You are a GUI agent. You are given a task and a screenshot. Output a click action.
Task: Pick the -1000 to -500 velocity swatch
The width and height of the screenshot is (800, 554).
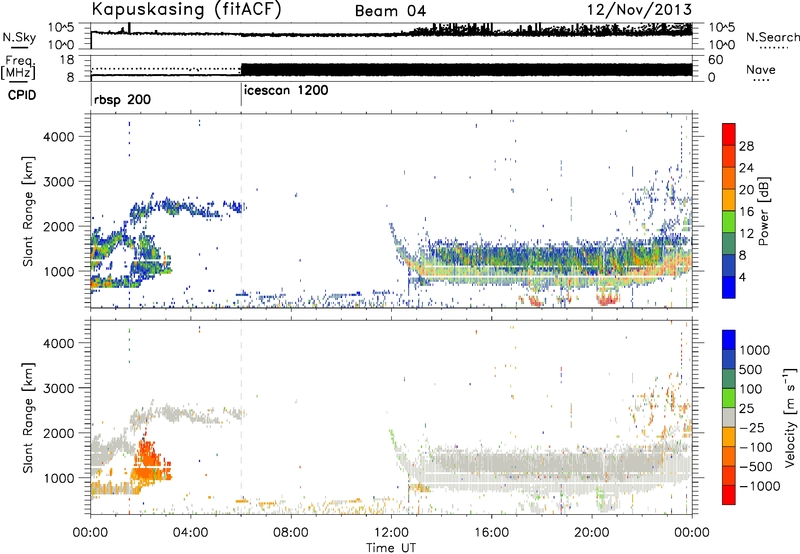coord(729,475)
